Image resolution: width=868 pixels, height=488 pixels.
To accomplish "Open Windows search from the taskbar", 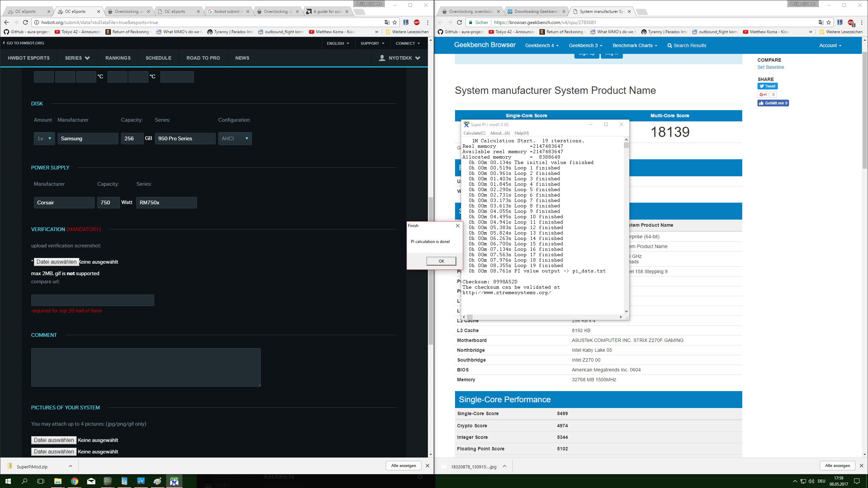I will 24,481.
